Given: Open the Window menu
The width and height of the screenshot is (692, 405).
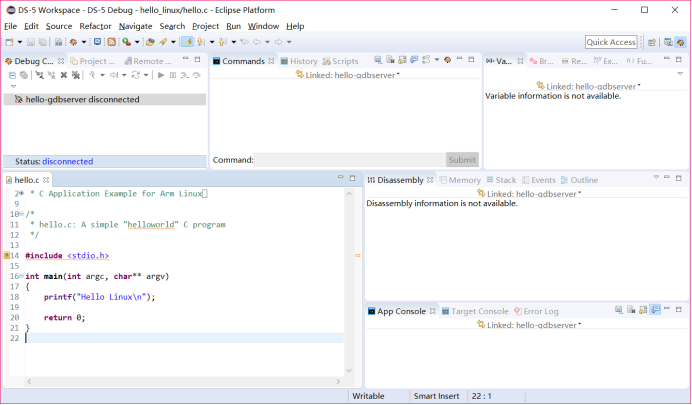Looking at the screenshot, I should pos(263,26).
